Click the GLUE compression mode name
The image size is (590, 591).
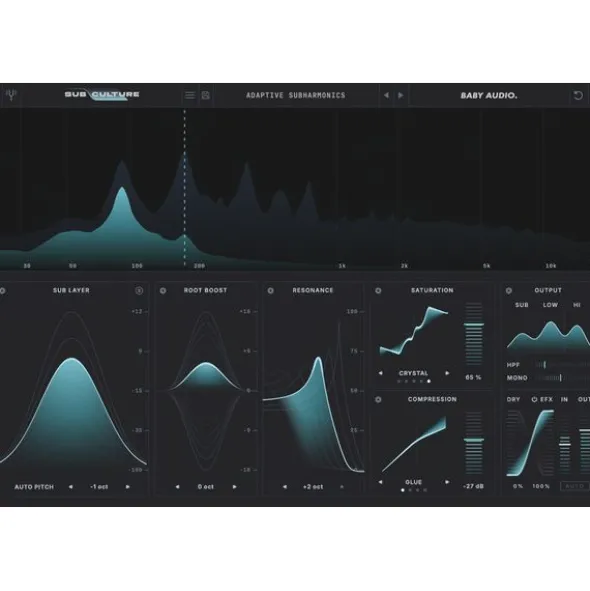tap(414, 482)
